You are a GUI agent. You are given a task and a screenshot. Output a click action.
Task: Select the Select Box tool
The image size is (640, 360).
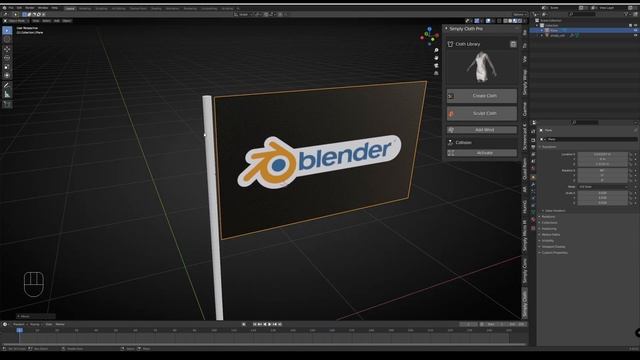[7, 31]
